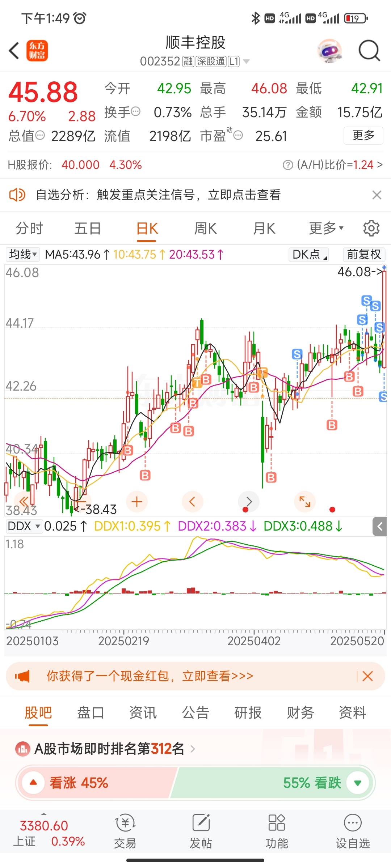This screenshot has width=391, height=868.
Task: Vote 看涨 with up arrow
Action: click(x=33, y=783)
